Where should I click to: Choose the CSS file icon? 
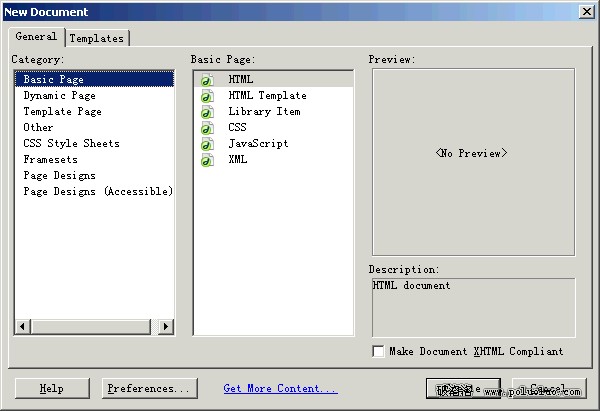click(x=207, y=128)
